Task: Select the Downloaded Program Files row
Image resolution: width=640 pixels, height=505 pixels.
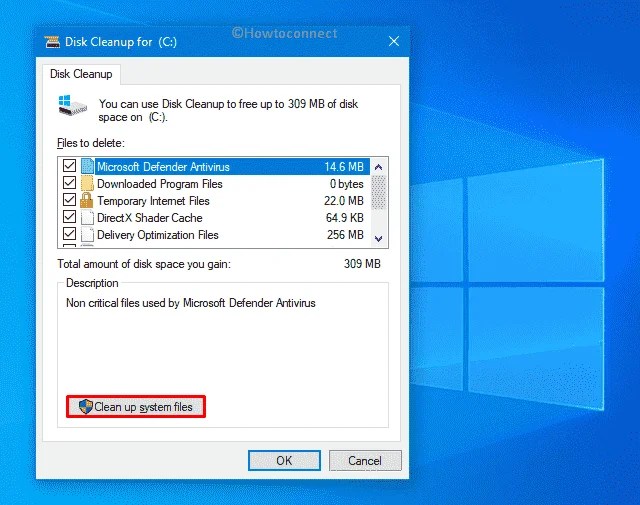Action: [214, 184]
